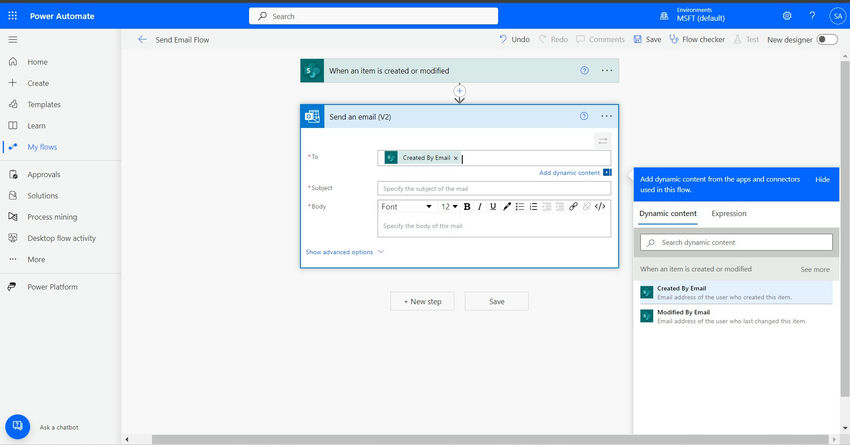
Task: Open Process mining in the sidebar
Action: coord(52,217)
